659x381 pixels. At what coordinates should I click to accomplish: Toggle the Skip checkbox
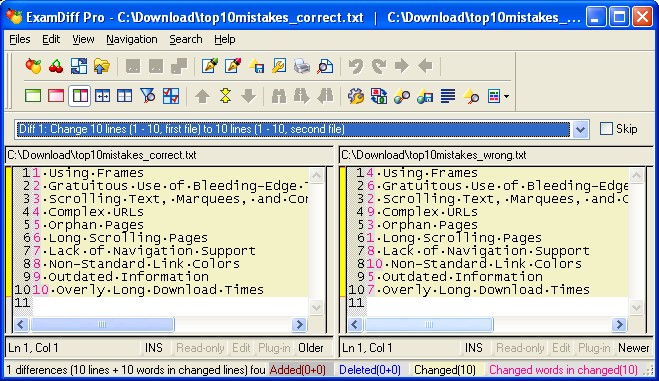606,129
